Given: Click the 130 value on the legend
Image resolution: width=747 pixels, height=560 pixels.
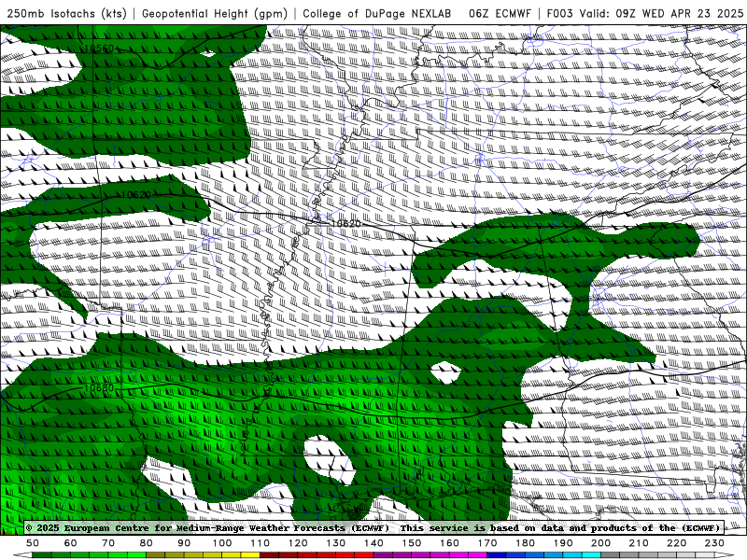Looking at the screenshot, I should [x=336, y=543].
